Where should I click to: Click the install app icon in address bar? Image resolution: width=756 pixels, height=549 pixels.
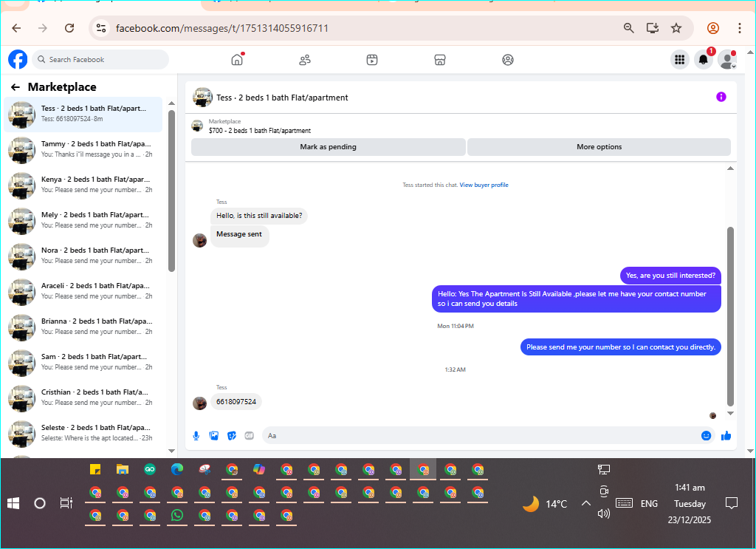653,28
